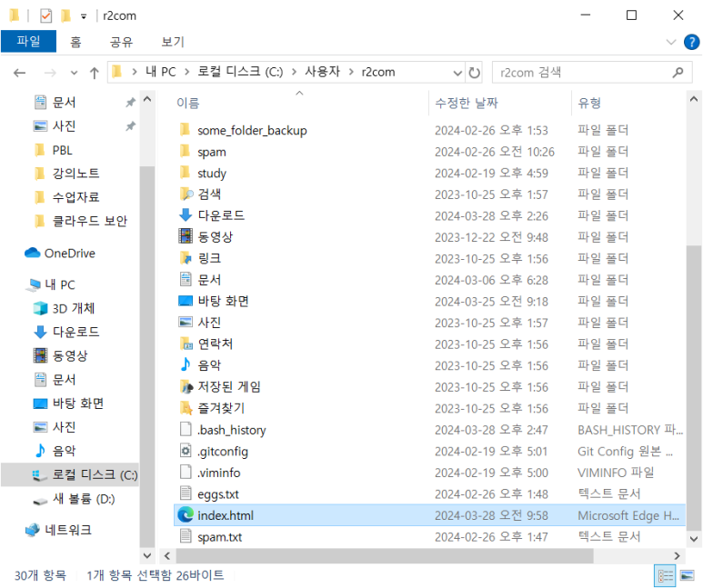Open the address bar history dropdown
Image resolution: width=703 pixels, height=588 pixels.
[457, 73]
